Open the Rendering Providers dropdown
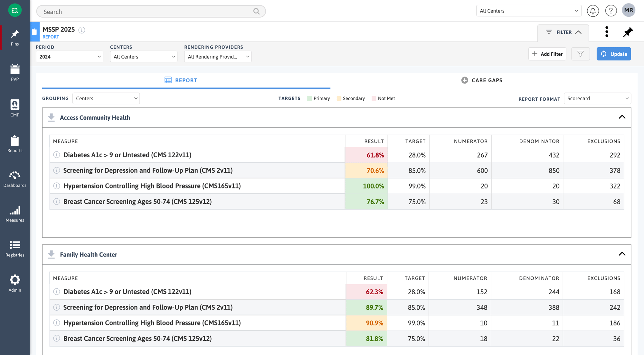 [x=218, y=57]
